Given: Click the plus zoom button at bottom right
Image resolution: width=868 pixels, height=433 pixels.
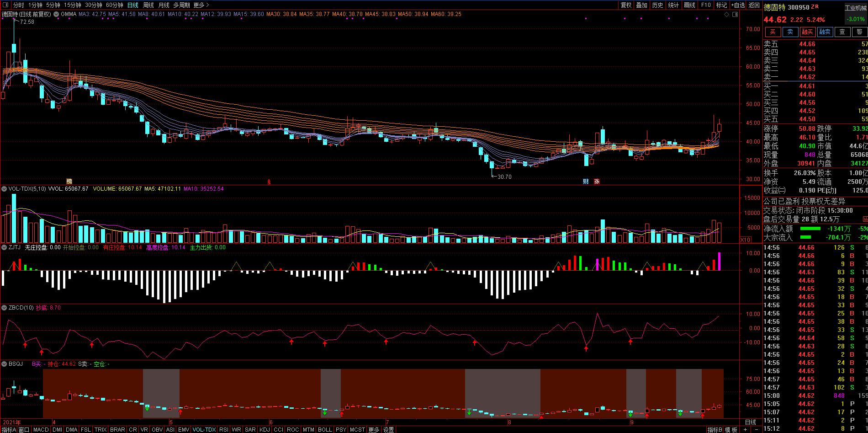Looking at the screenshot, I should pyautogui.click(x=745, y=429).
